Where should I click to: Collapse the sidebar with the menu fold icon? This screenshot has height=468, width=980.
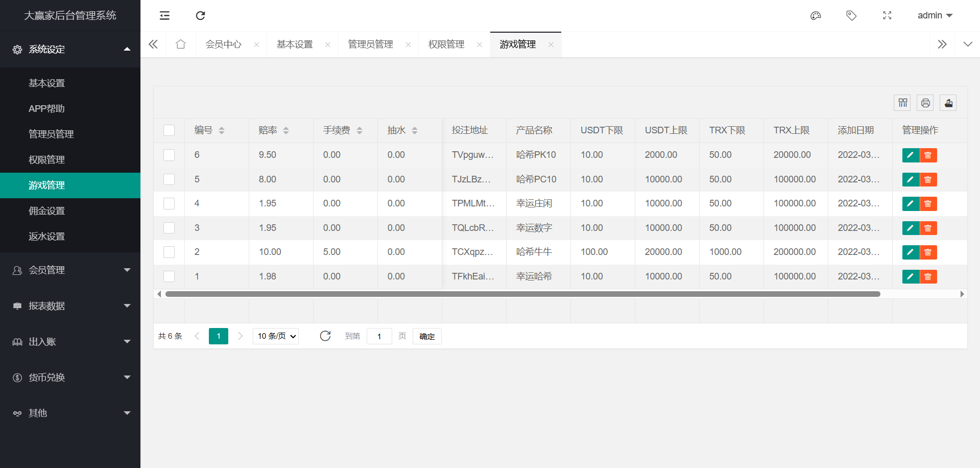[x=164, y=15]
